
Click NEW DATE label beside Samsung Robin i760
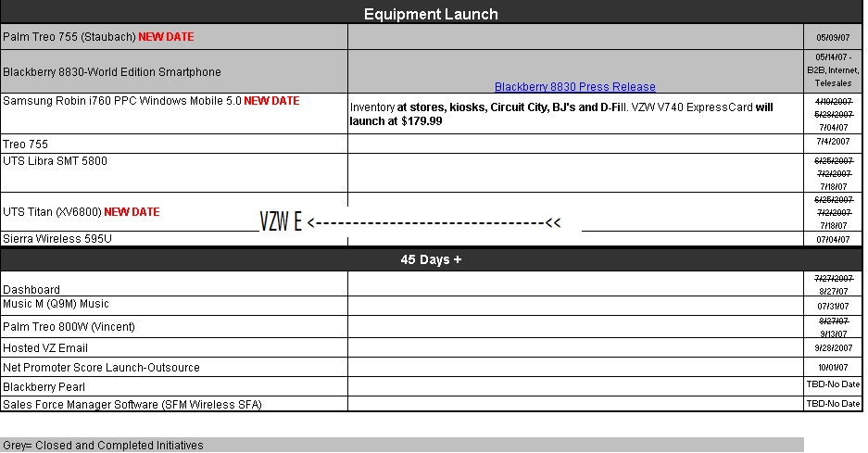[x=271, y=101]
